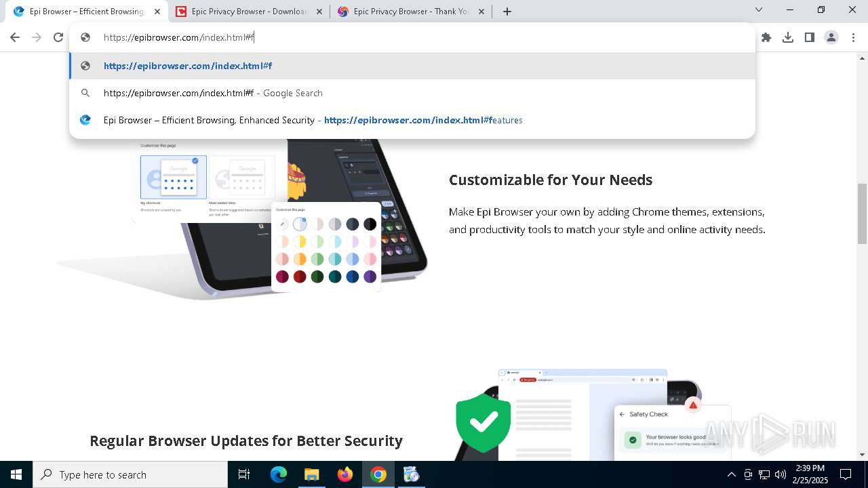This screenshot has width=868, height=488.
Task: Close the Epic Privacy Browser Download tab
Action: coord(319,12)
